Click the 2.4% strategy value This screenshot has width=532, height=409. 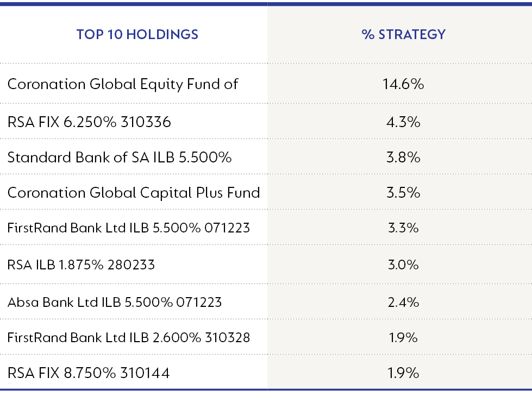tap(403, 301)
